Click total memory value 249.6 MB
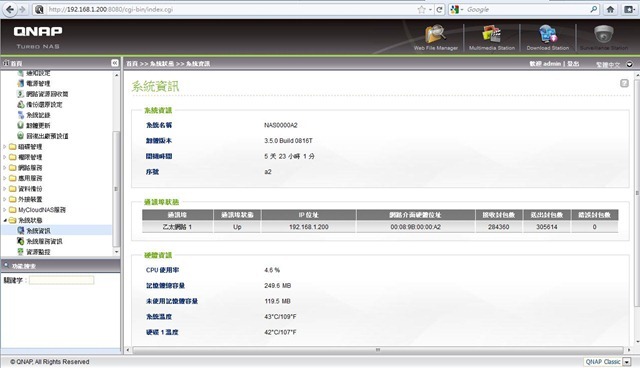The width and height of the screenshot is (640, 368). pos(278,286)
